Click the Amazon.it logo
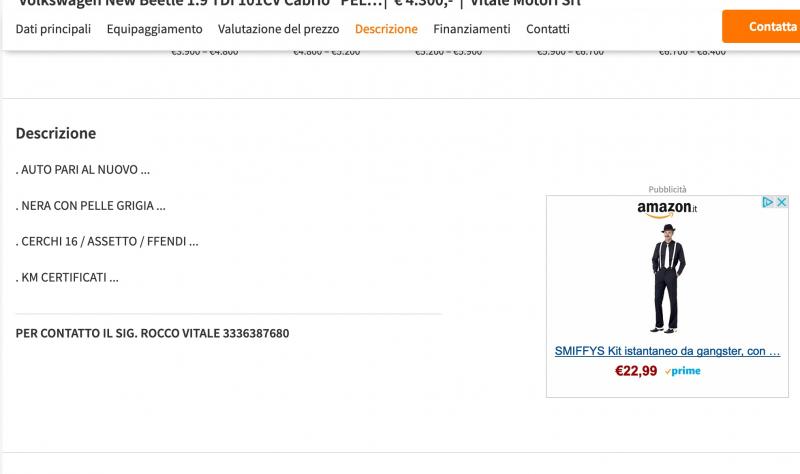This screenshot has width=800, height=474. [x=667, y=208]
